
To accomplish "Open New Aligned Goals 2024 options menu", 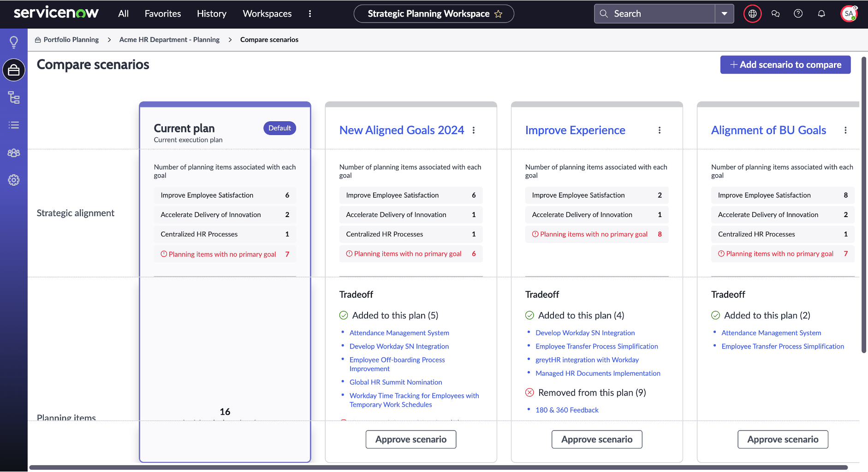I will [474, 130].
